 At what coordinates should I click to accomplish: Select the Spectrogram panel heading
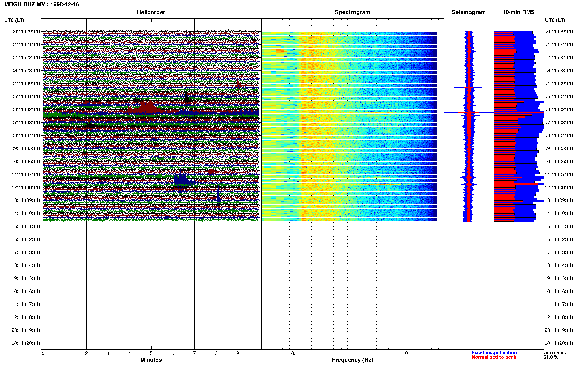tap(352, 12)
